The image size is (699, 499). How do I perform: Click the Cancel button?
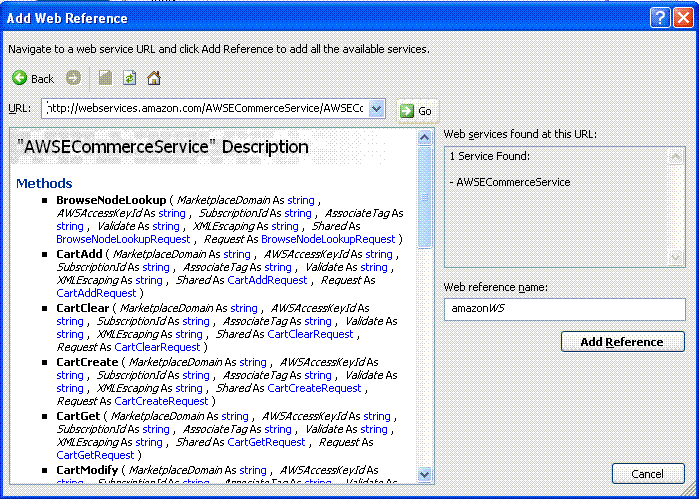(x=648, y=474)
